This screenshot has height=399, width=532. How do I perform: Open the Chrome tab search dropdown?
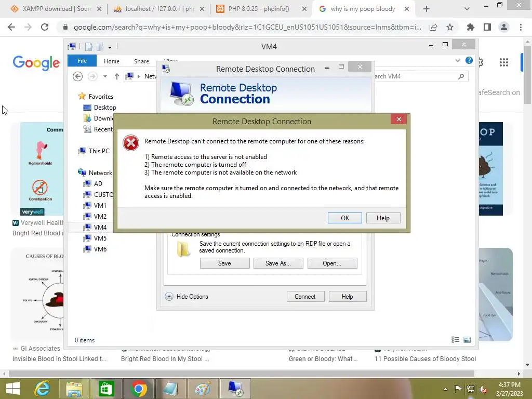point(467,9)
